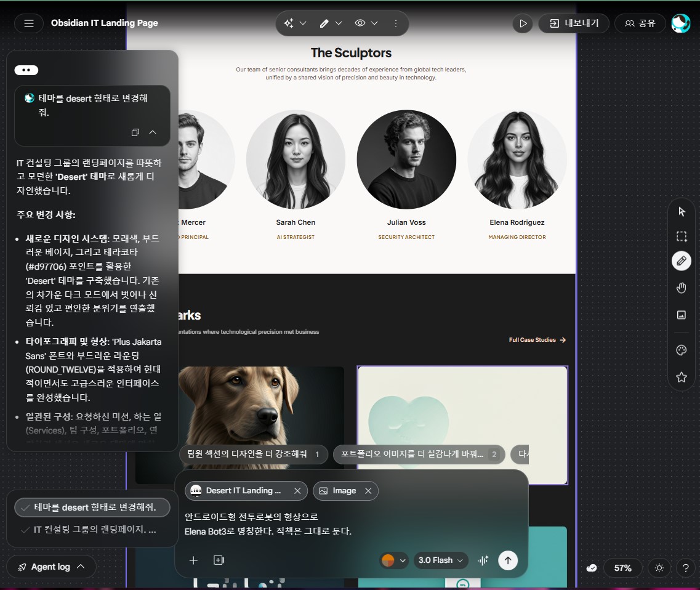Click the Obsidian IT Landing Page title
This screenshot has width=700, height=590.
point(105,23)
